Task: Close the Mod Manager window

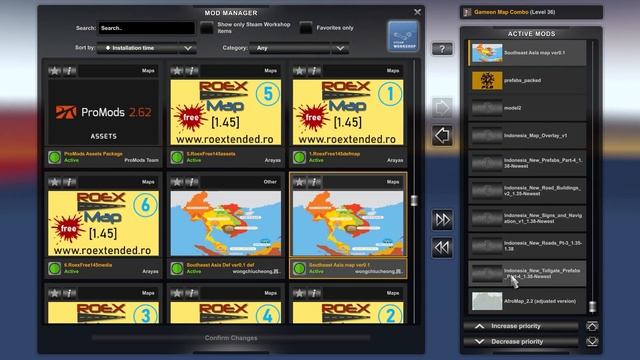Action: (417, 12)
